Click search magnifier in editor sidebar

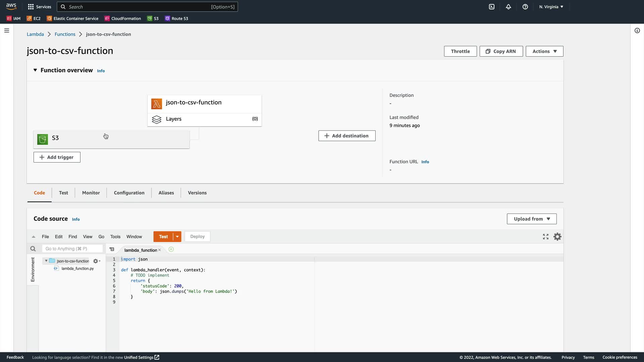click(33, 249)
